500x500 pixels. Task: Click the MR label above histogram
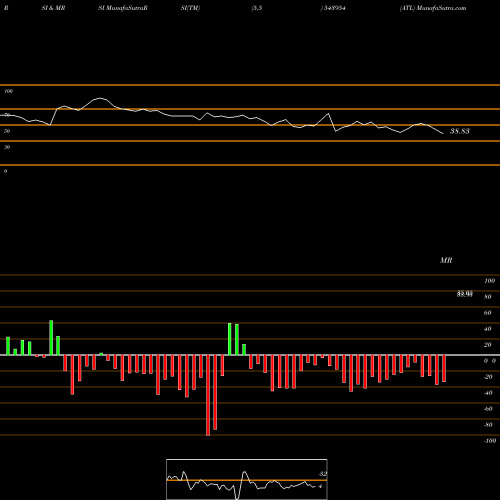pyautogui.click(x=446, y=260)
